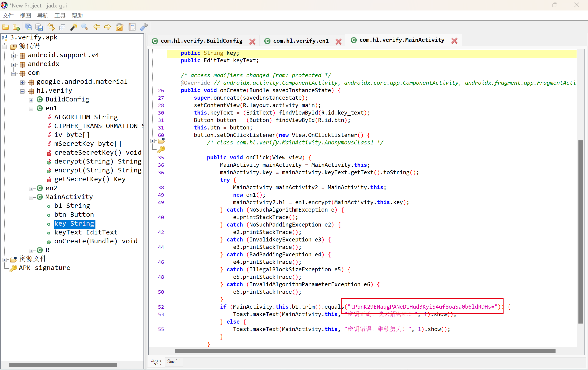Click the deobfuscation padlock icon

[x=120, y=27]
